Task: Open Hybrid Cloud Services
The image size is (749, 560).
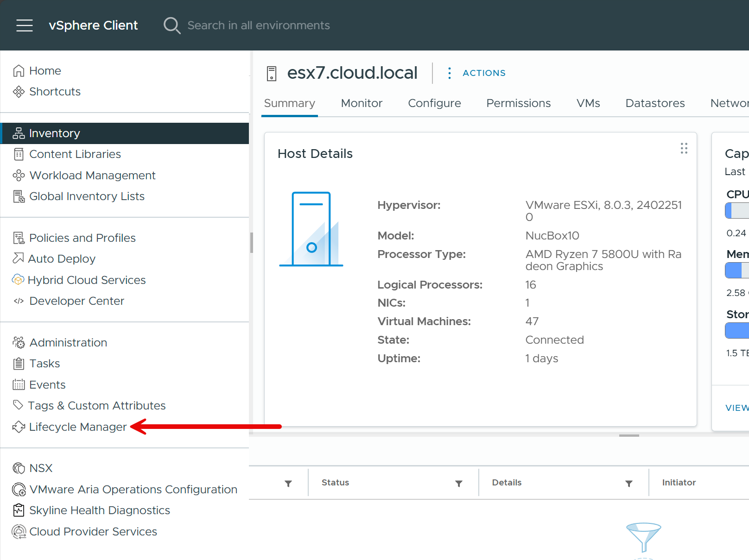Action: (x=18, y=280)
